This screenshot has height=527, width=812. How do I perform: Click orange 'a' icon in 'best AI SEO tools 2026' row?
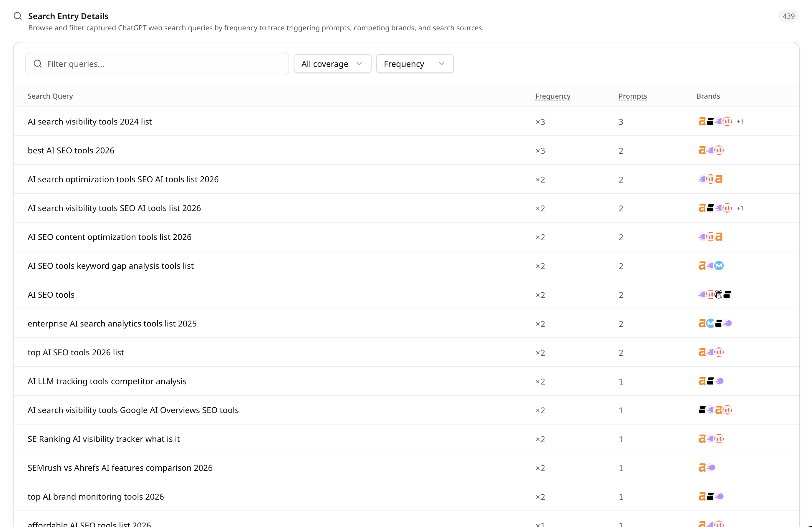[x=702, y=150]
